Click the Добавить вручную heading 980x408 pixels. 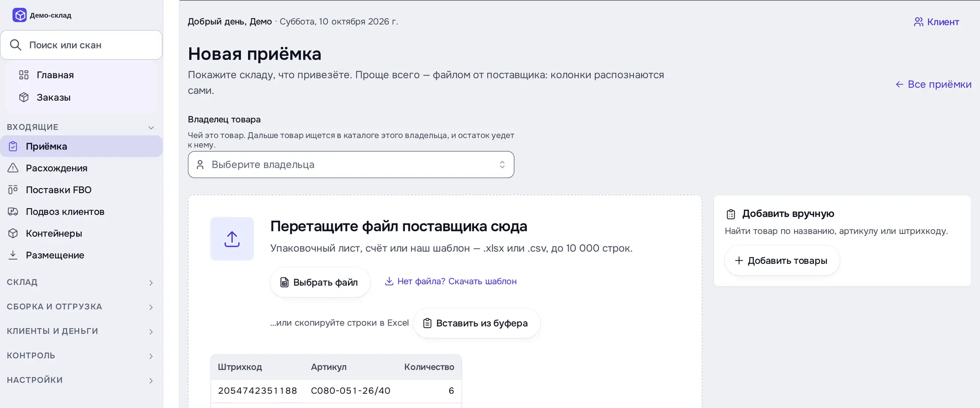(x=788, y=214)
